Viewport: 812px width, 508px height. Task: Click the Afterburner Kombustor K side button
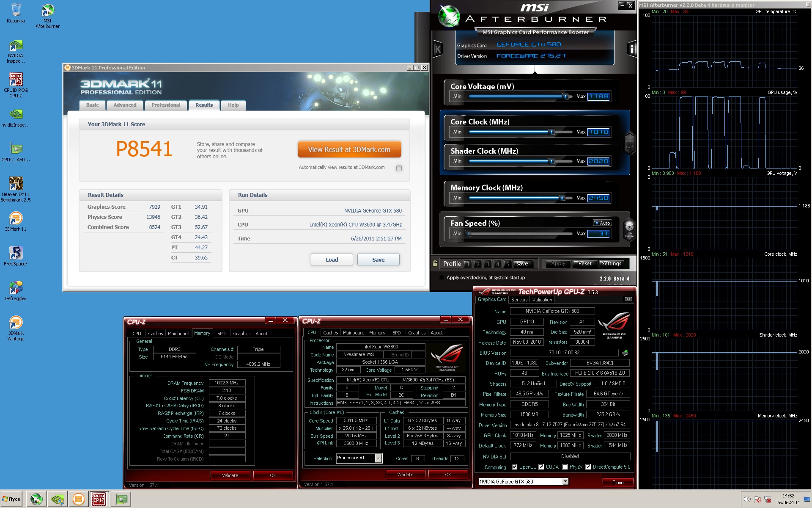438,49
